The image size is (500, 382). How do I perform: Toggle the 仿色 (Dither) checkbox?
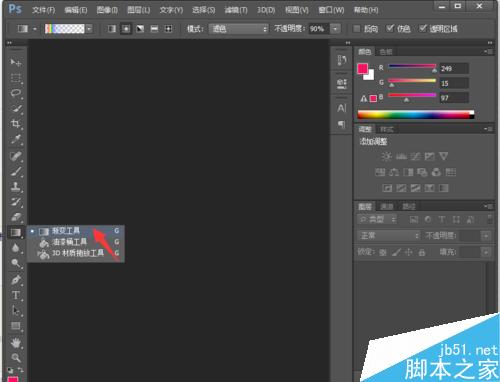[x=390, y=29]
